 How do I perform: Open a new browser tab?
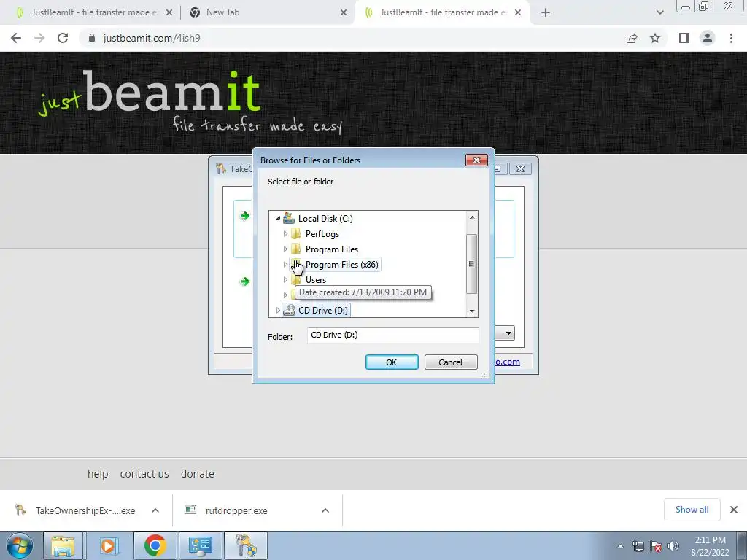click(546, 12)
